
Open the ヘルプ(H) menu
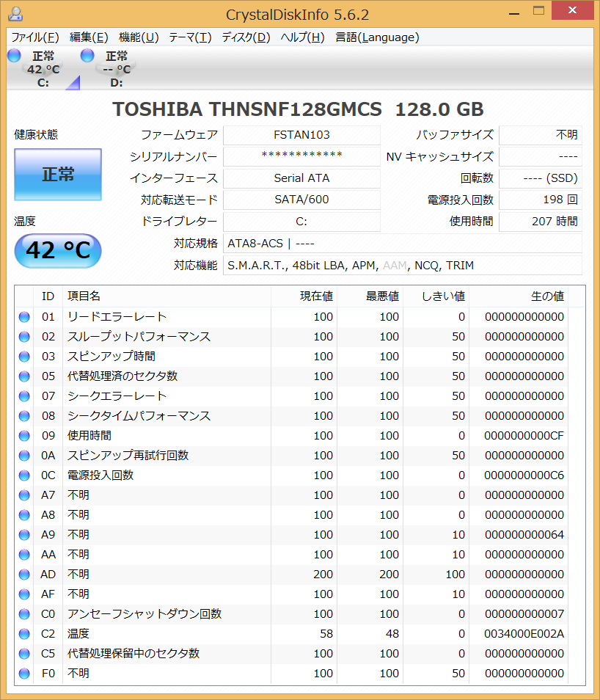pos(303,37)
